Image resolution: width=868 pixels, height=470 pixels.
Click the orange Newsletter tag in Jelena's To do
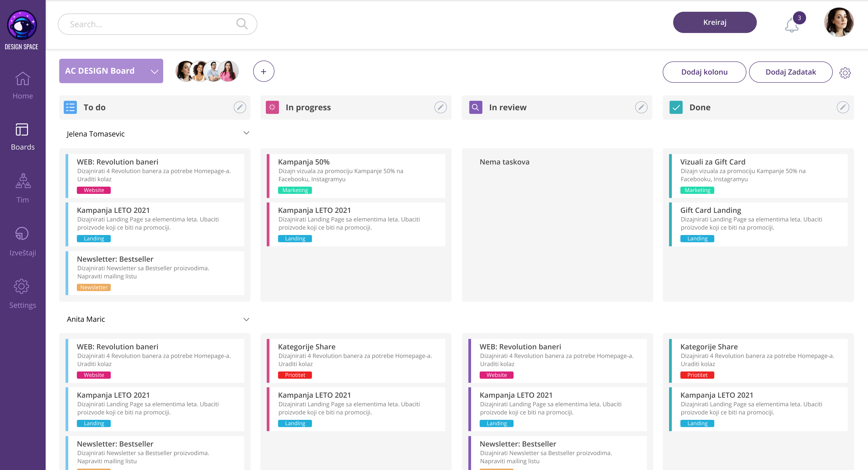click(94, 287)
